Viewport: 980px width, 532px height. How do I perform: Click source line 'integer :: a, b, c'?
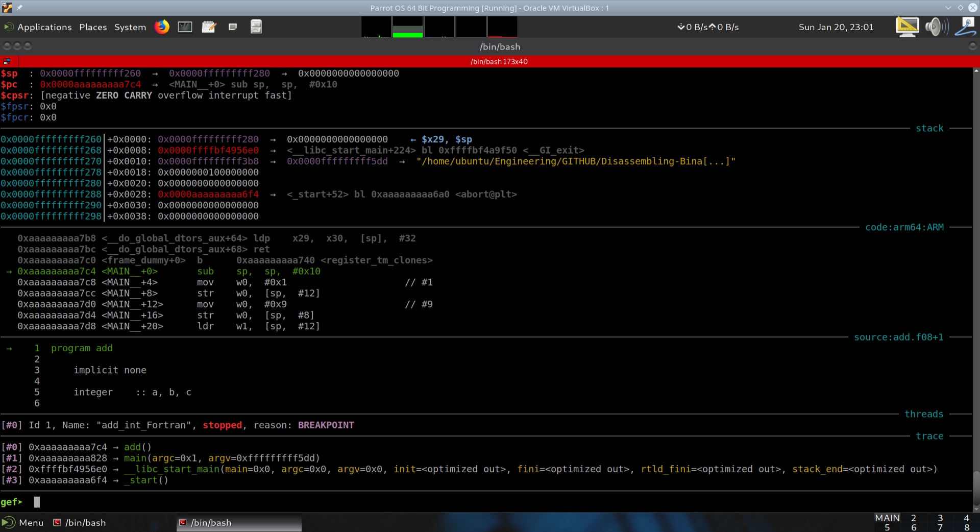pyautogui.click(x=132, y=392)
